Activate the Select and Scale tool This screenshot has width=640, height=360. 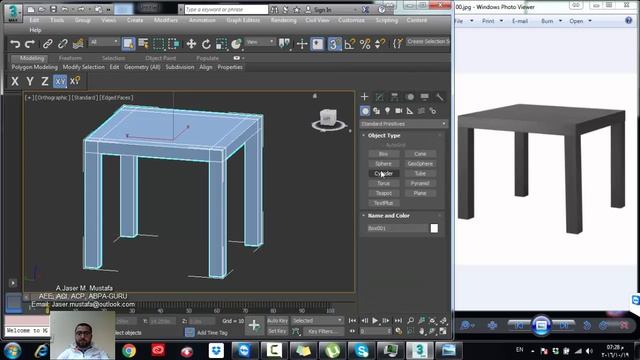pyautogui.click(x=221, y=44)
